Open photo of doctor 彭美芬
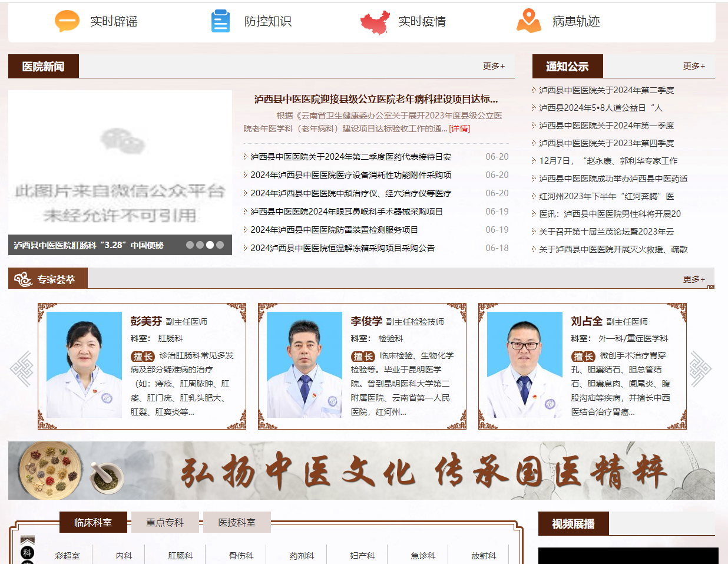The width and height of the screenshot is (728, 564). point(84,365)
